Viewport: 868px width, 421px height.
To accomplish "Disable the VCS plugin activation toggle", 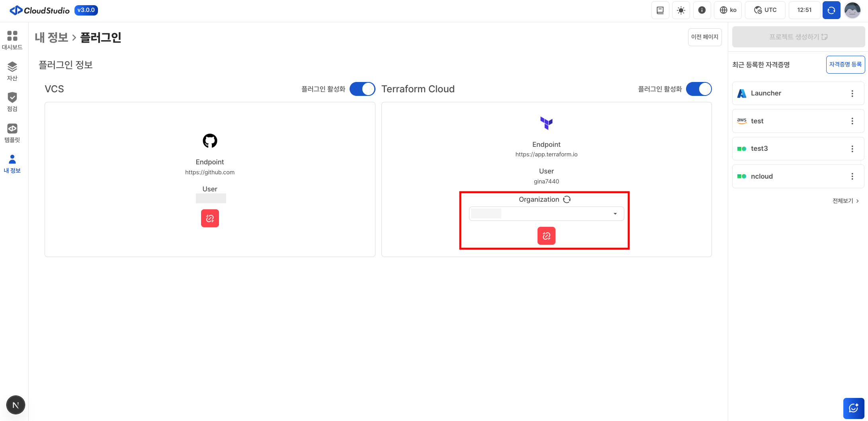I will (362, 89).
